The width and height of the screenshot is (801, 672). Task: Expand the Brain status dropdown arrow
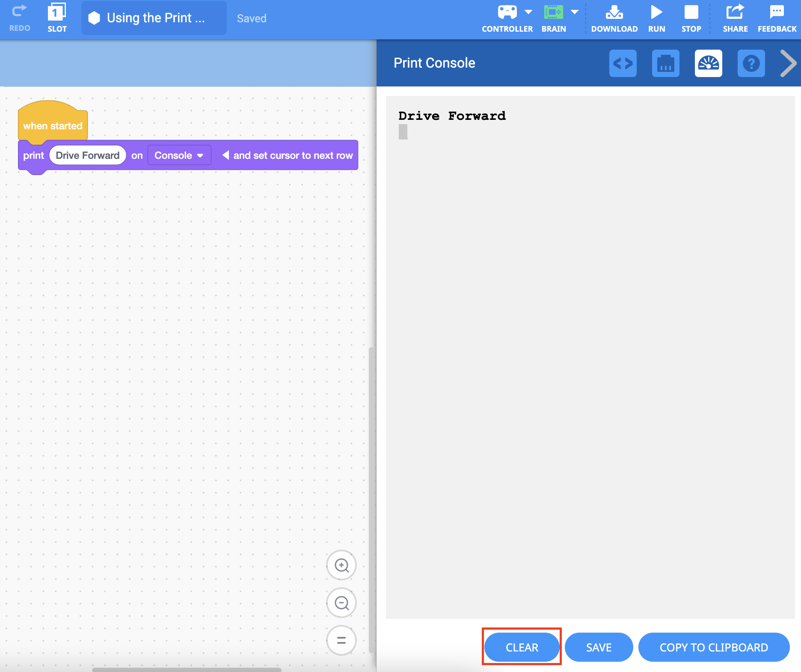pyautogui.click(x=575, y=12)
